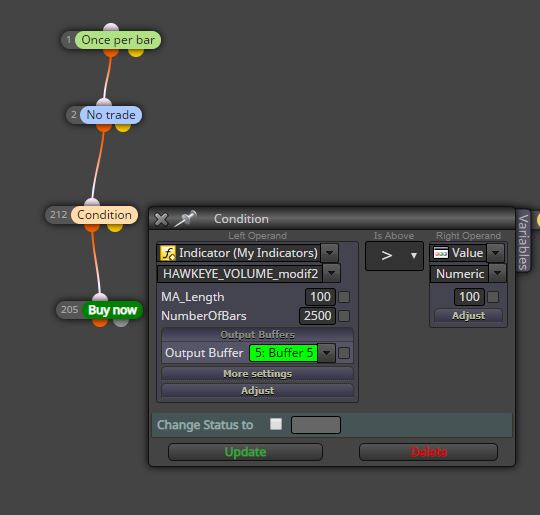The height and width of the screenshot is (515, 540).
Task: Toggle the Right Operand value checkbox
Action: click(493, 297)
